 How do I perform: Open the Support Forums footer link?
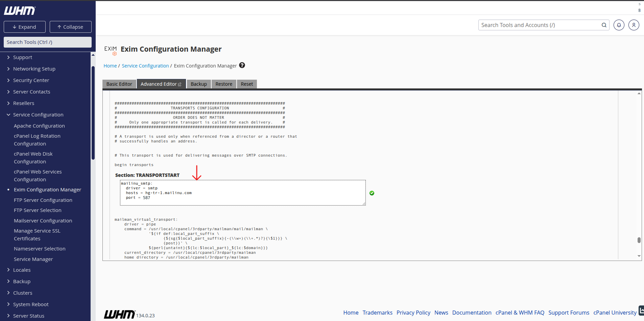tap(569, 313)
